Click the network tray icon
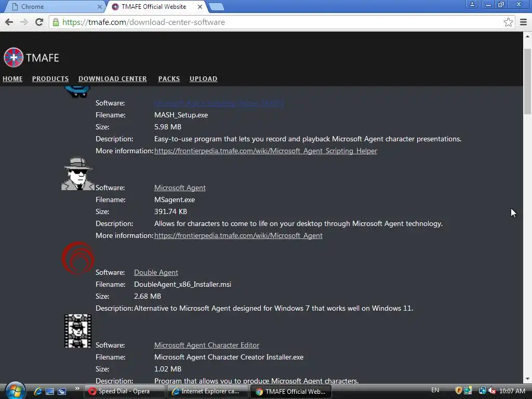The width and height of the screenshot is (532, 399). tap(482, 391)
